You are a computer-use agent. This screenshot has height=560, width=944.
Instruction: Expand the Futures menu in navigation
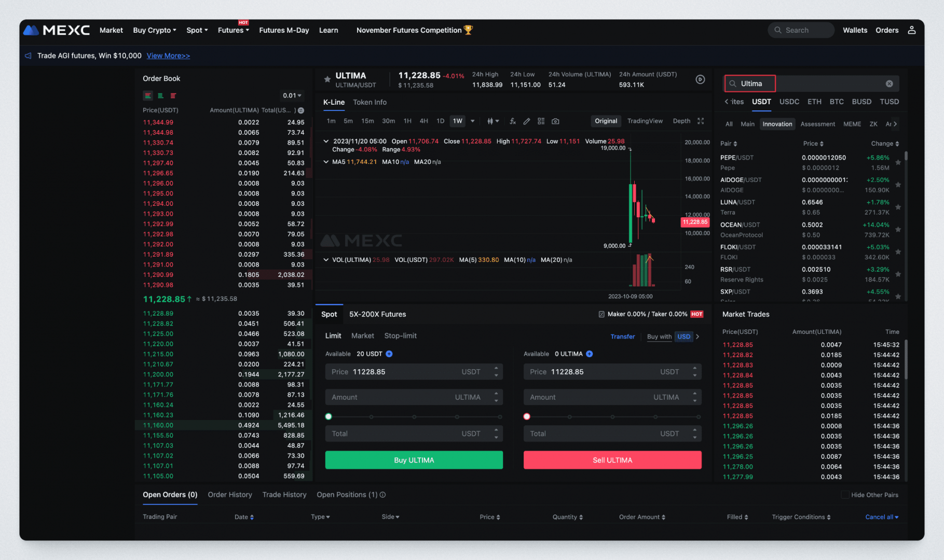(233, 30)
